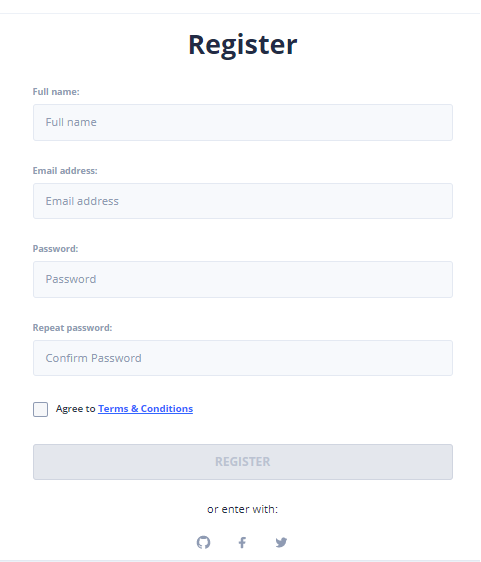This screenshot has height=562, width=481.
Task: Click the "Full name:" field label
Action: 56,92
